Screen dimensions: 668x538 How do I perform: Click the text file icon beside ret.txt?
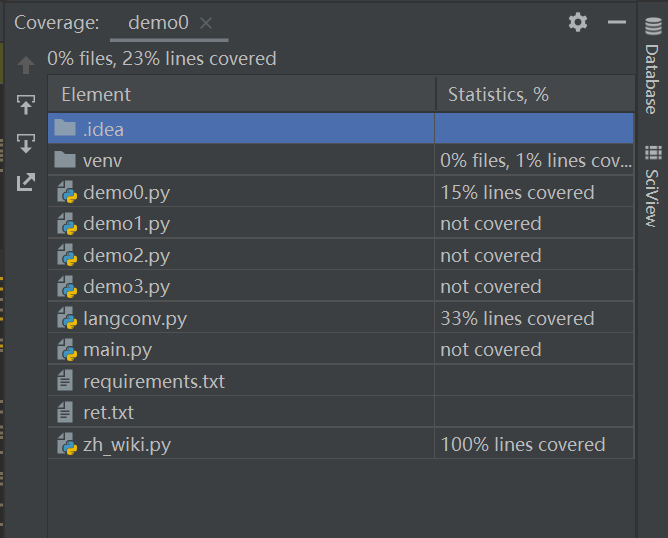click(66, 412)
